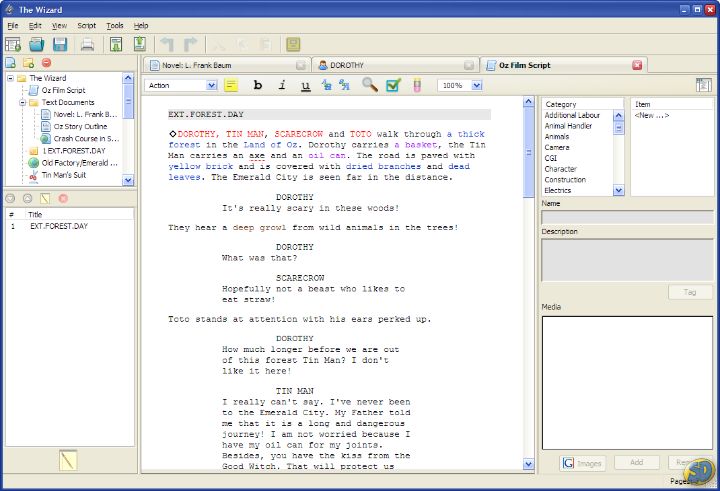Click the green checkmark spell-check icon
The image size is (720, 491).
pyautogui.click(x=393, y=85)
